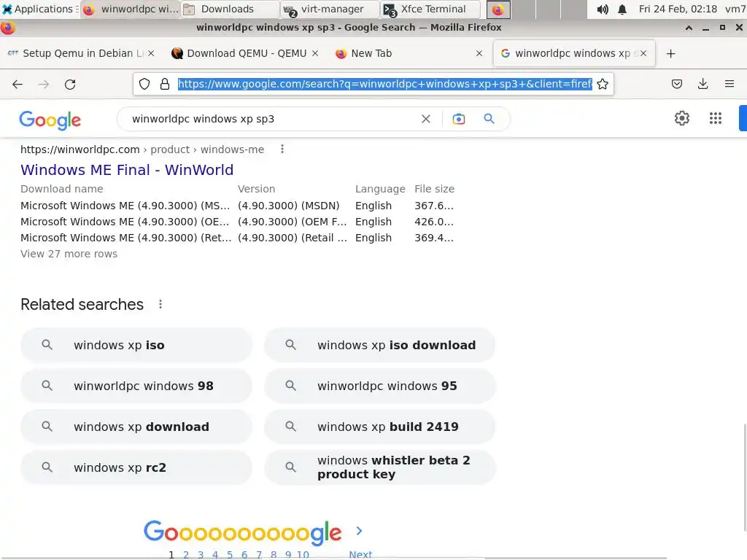Click the padlock site info icon
This screenshot has width=747, height=560.
pos(165,85)
